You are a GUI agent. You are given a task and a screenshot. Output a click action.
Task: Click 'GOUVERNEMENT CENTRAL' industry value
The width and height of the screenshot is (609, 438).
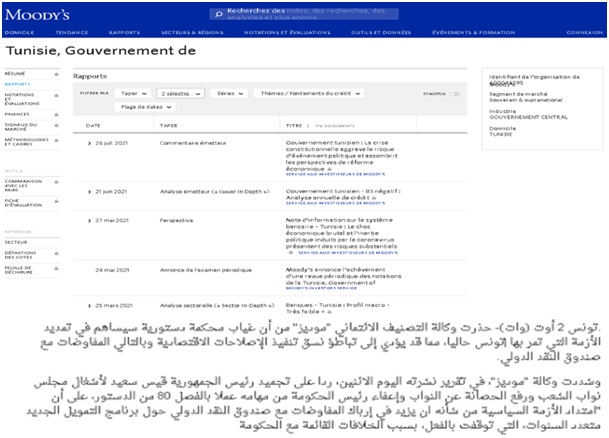coord(528,117)
